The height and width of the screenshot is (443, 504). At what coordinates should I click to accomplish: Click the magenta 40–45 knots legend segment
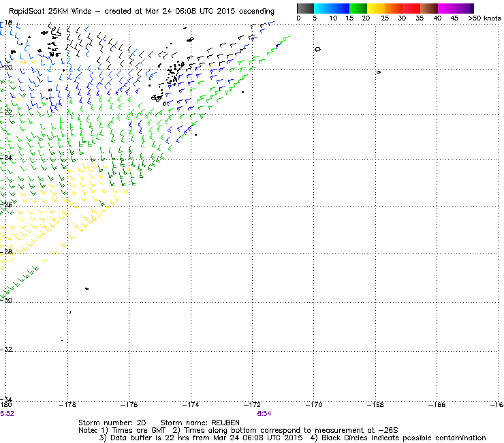(448, 8)
